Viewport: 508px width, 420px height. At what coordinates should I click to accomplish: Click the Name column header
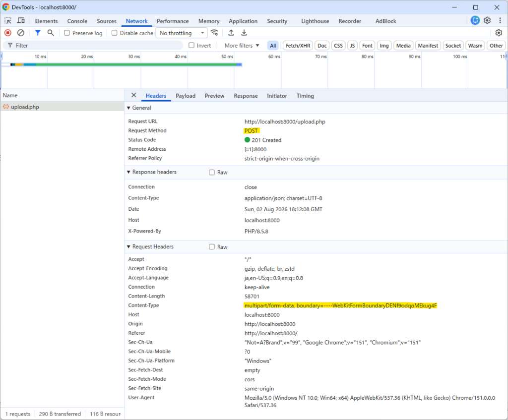(62, 95)
